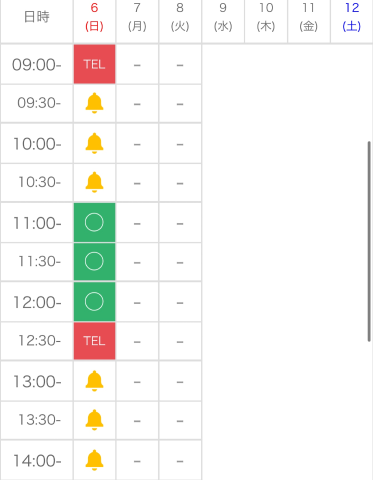Image resolution: width=373 pixels, height=480 pixels.
Task: Select the Sunday 6 (日) column header
Action: pos(94,17)
